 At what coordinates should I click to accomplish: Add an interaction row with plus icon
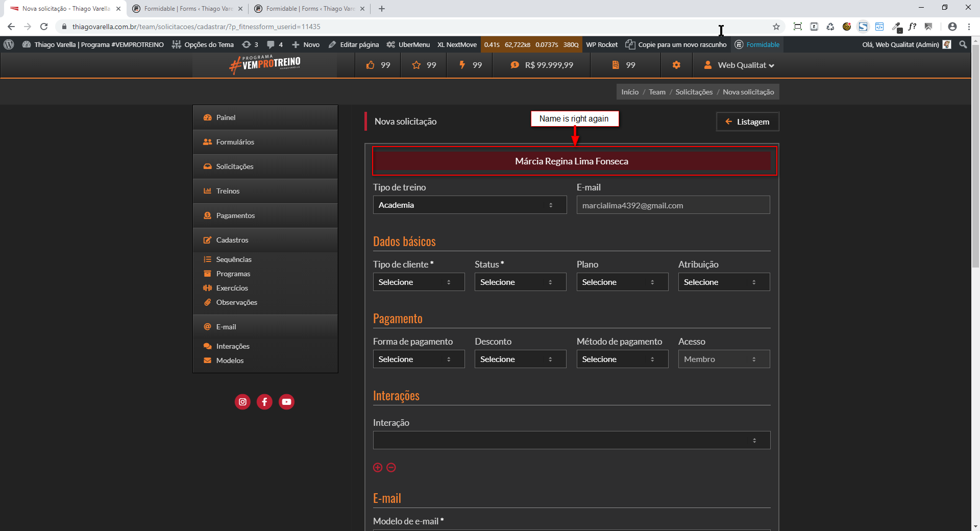[378, 468]
